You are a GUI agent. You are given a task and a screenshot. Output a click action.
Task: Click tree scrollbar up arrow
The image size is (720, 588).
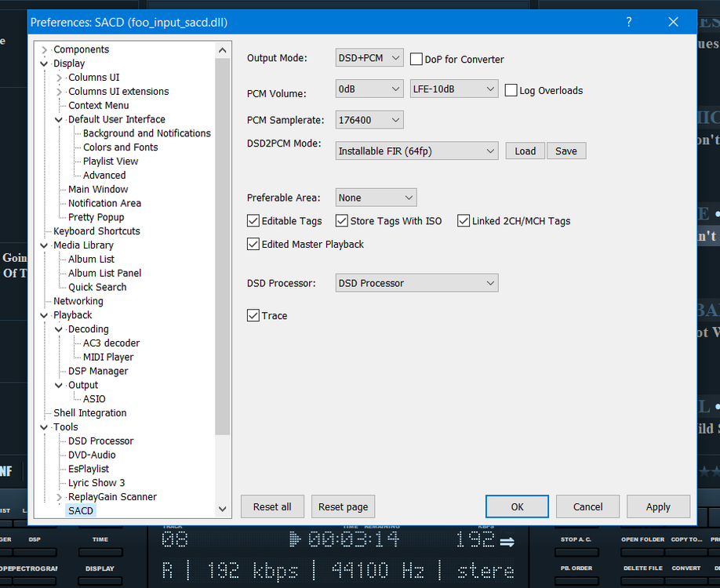click(x=223, y=50)
